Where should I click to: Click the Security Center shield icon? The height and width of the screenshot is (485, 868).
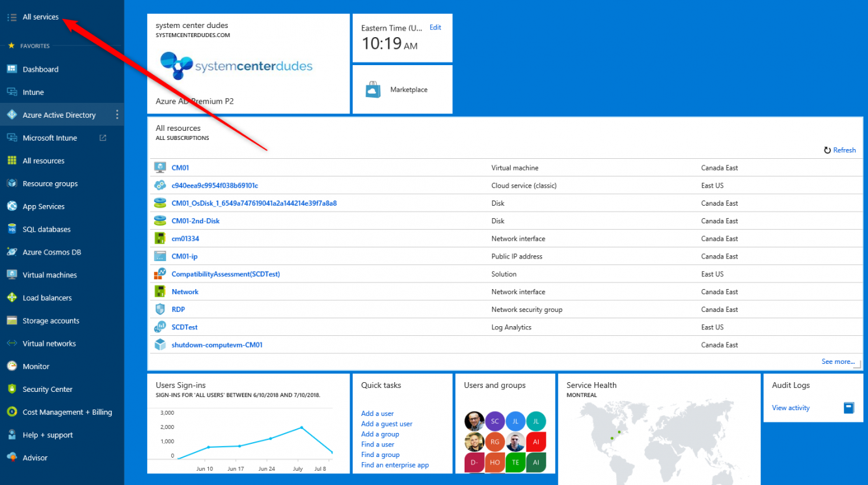(x=12, y=389)
